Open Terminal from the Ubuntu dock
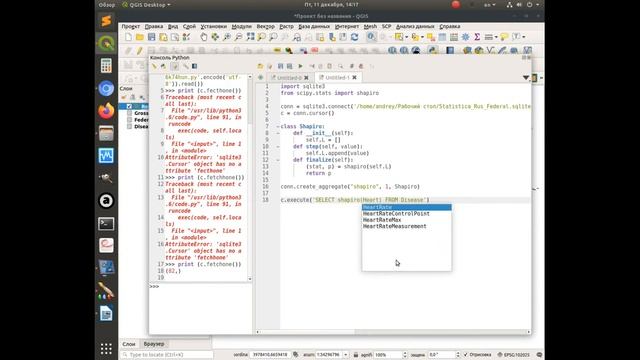The height and width of the screenshot is (360, 640). pos(106,224)
